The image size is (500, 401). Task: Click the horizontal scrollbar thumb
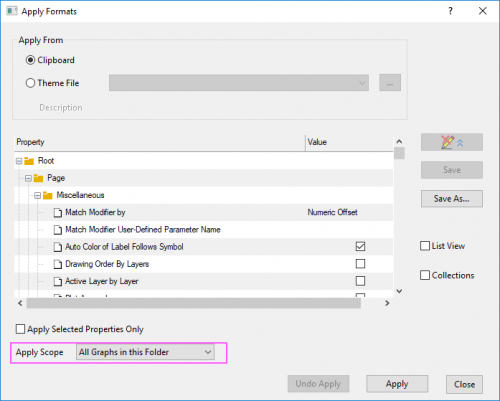(x=194, y=303)
